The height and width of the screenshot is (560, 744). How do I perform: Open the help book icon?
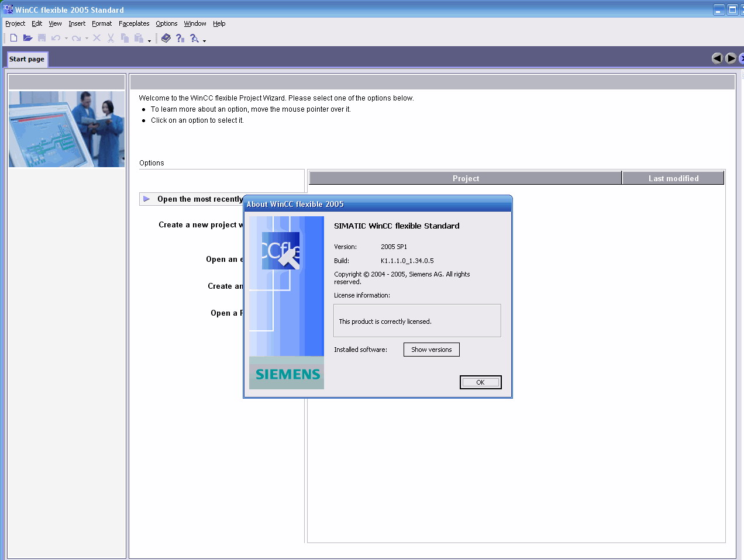(x=166, y=38)
